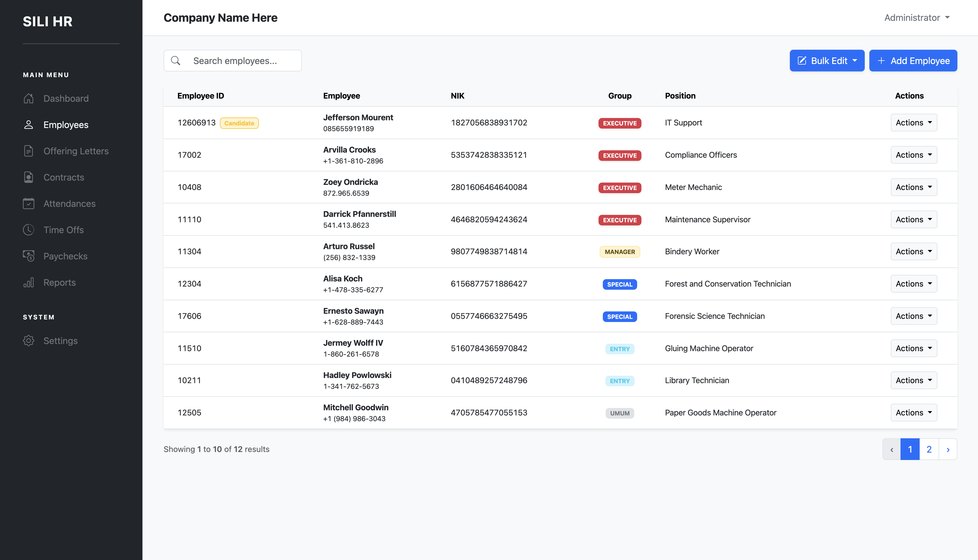
Task: Click position Paper Goods Machine Operator
Action: coord(721,413)
